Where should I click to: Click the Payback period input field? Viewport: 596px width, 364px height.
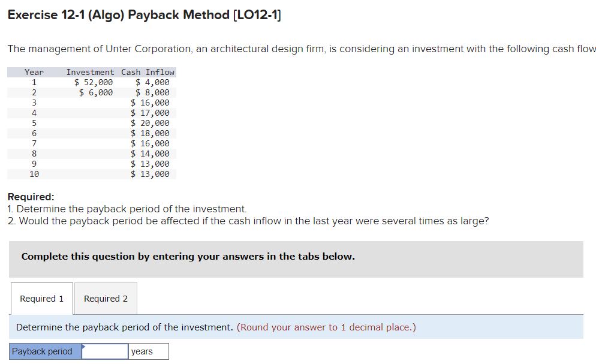103,351
